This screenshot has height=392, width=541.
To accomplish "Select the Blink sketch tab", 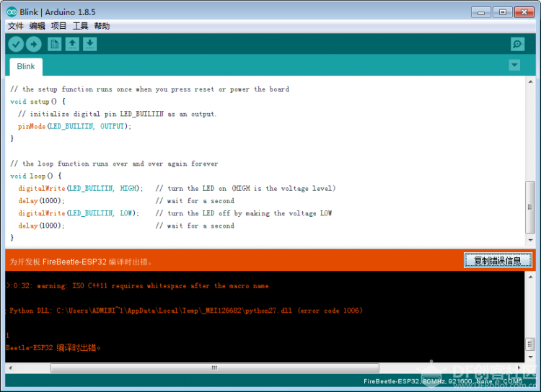I will click(x=26, y=66).
